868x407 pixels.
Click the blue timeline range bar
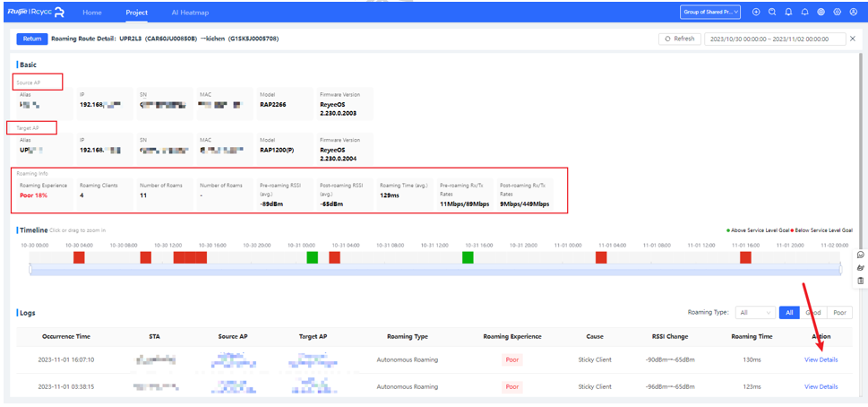pyautogui.click(x=435, y=269)
